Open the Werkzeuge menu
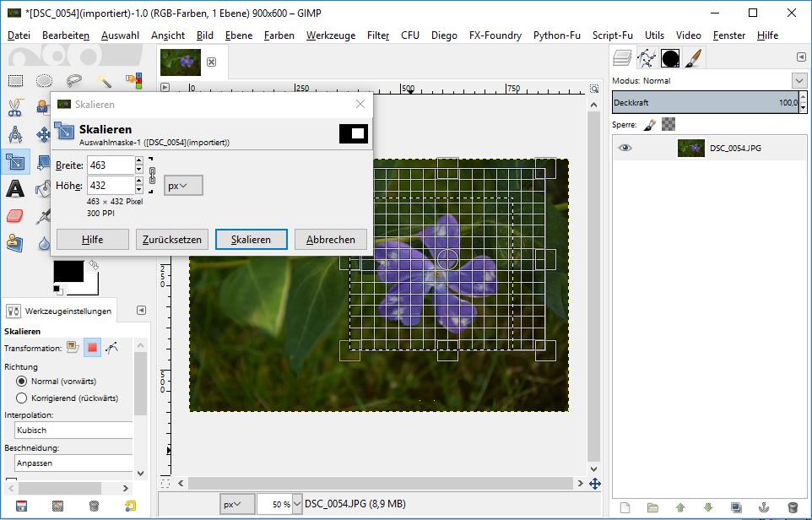The width and height of the screenshot is (812, 520). pos(331,35)
